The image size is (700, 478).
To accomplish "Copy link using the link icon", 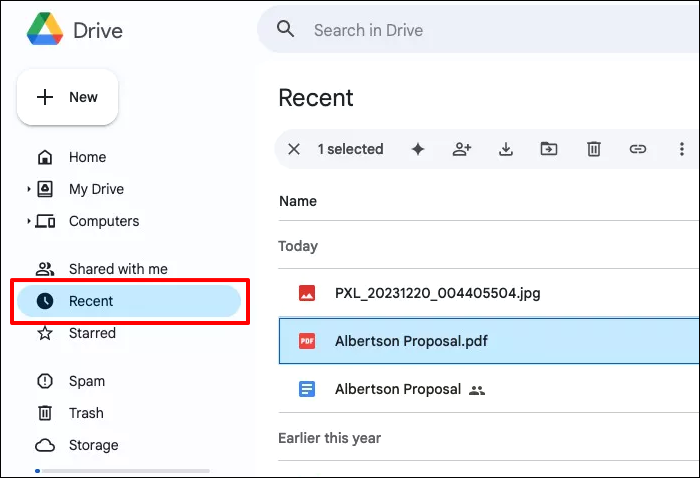I will (638, 149).
